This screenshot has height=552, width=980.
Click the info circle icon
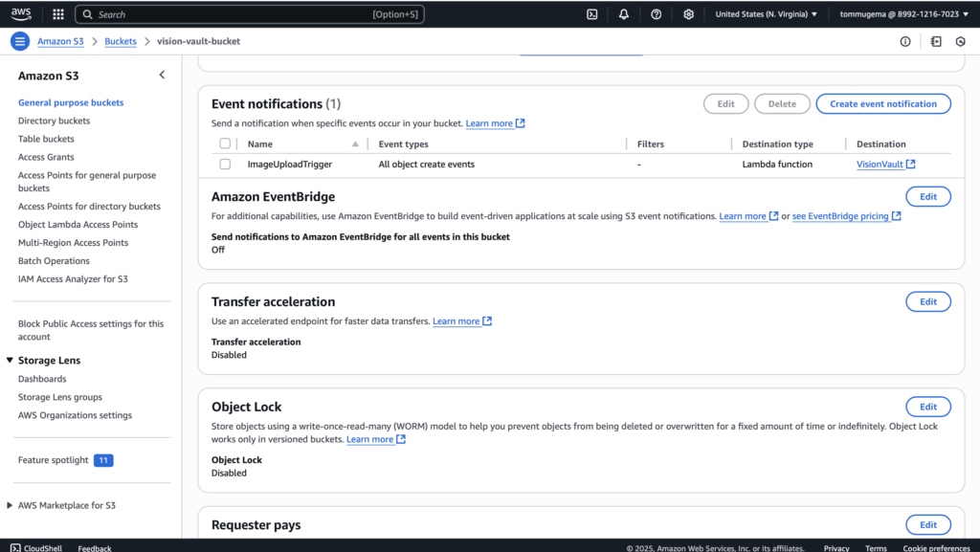point(905,42)
